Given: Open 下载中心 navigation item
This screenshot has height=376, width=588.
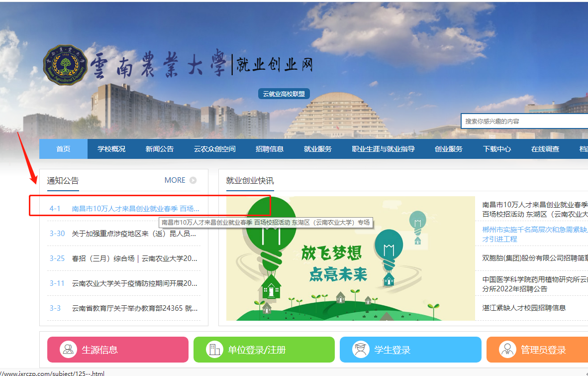Looking at the screenshot, I should tap(496, 149).
